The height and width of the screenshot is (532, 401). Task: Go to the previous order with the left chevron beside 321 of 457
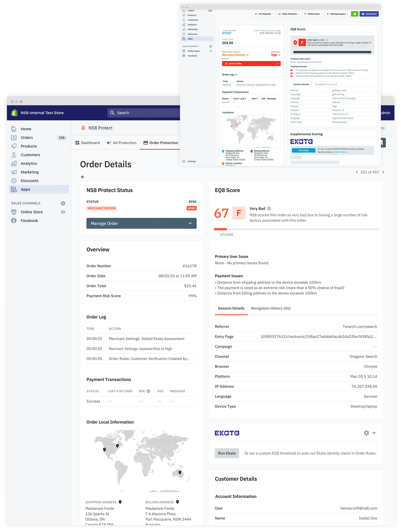357,172
